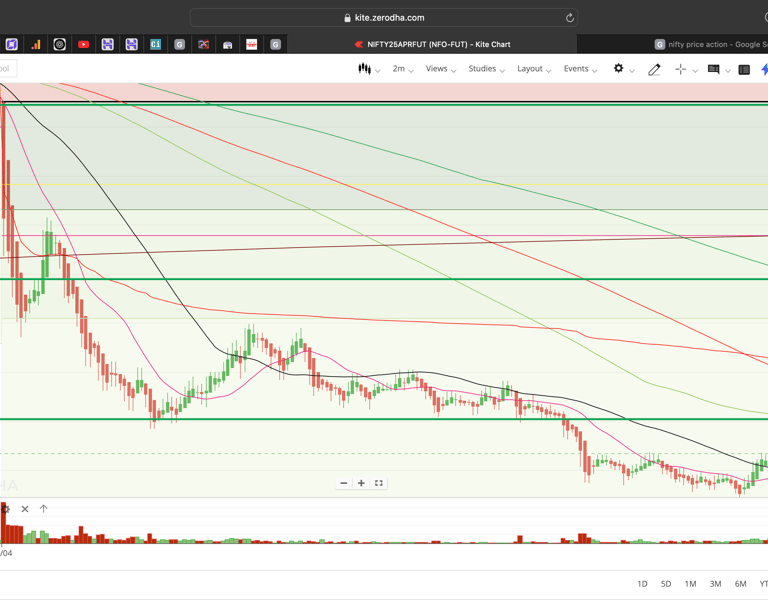
Task: Open the Ci pinned tab
Action: tap(155, 45)
